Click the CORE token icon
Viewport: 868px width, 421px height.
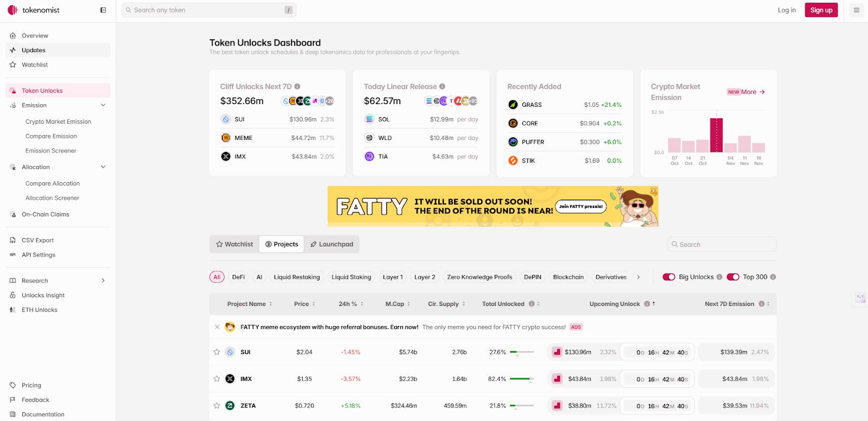(x=513, y=123)
